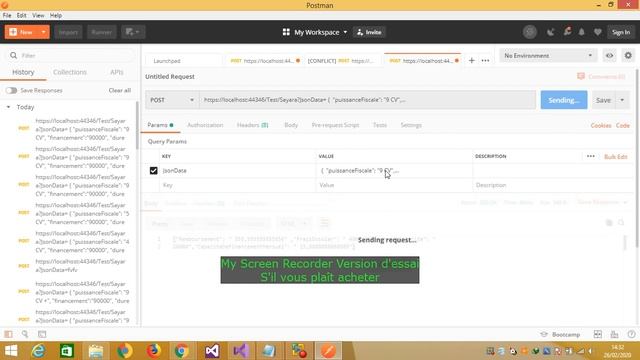640x360 pixels.
Task: Click the orange New button
Action: (21, 32)
